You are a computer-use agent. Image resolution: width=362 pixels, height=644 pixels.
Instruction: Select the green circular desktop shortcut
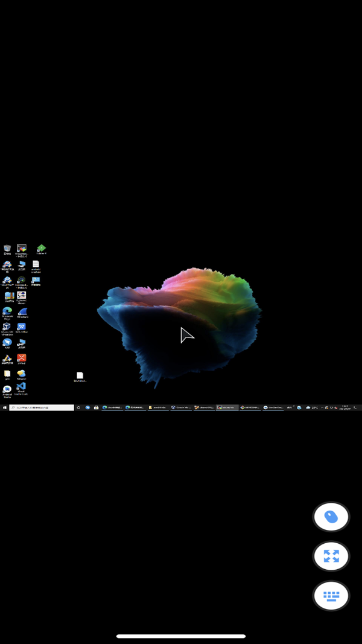click(21, 282)
